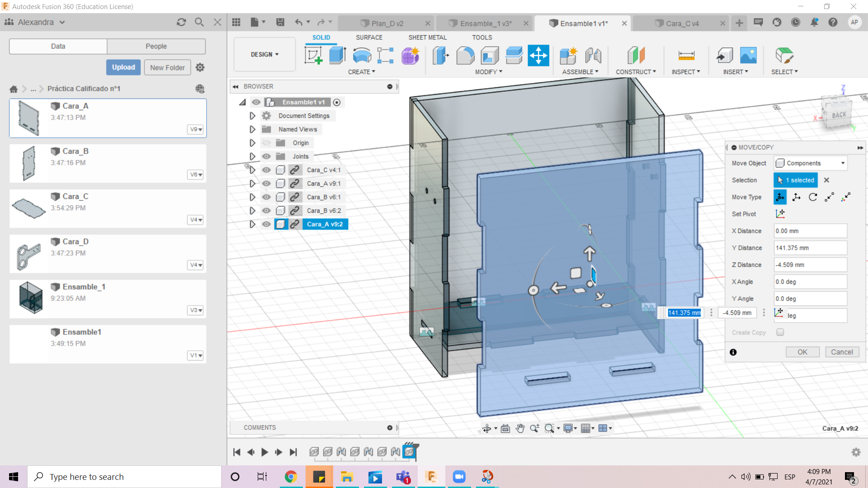Switch to Plan_D v2 document tab
This screenshot has width=868, height=488.
tap(387, 23)
